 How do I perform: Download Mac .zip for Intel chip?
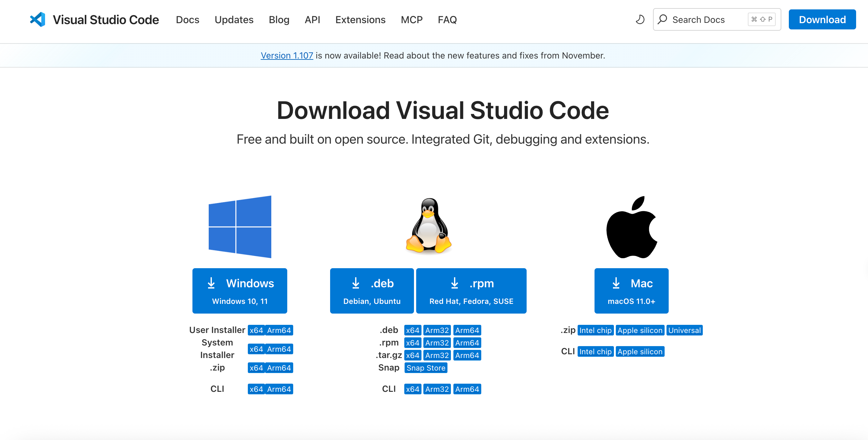click(x=595, y=330)
